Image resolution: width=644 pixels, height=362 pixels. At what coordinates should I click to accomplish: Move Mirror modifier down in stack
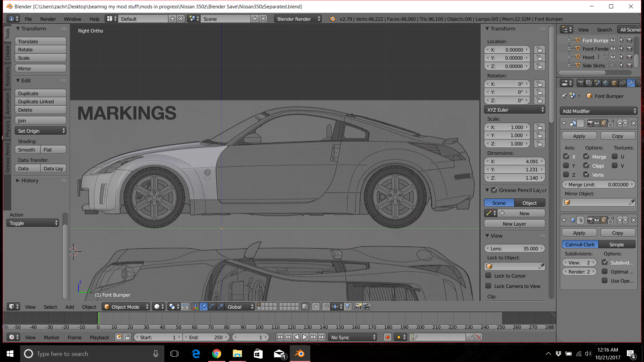tap(626, 123)
